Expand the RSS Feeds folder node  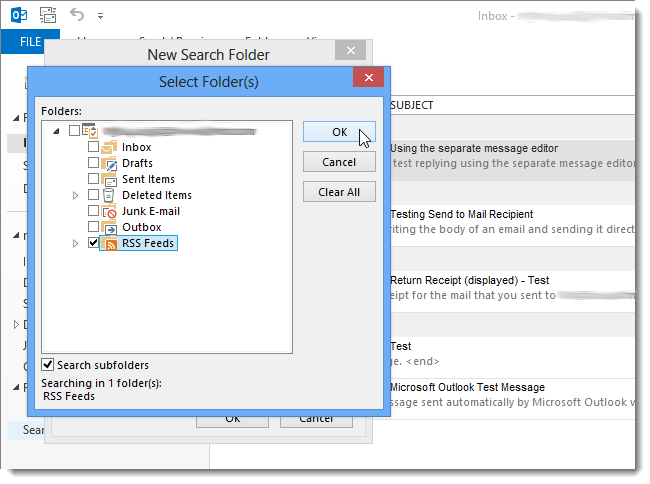click(x=75, y=244)
